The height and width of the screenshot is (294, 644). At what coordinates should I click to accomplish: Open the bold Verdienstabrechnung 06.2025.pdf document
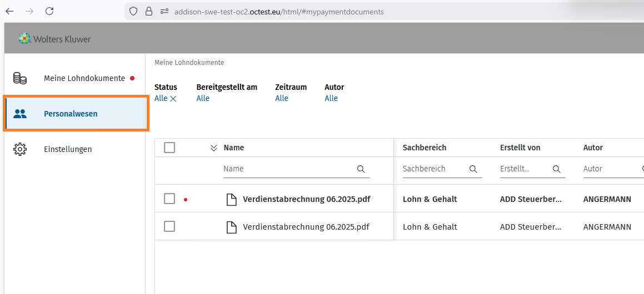(306, 199)
